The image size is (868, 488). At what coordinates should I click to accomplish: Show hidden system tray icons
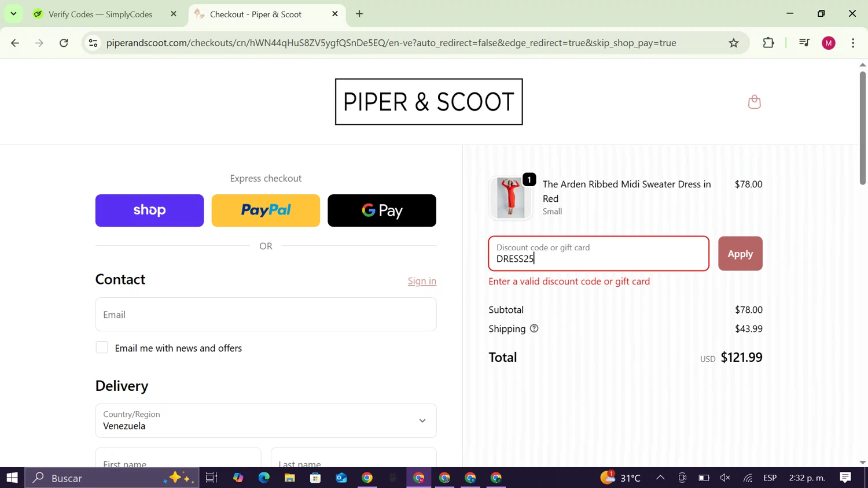pos(660,478)
